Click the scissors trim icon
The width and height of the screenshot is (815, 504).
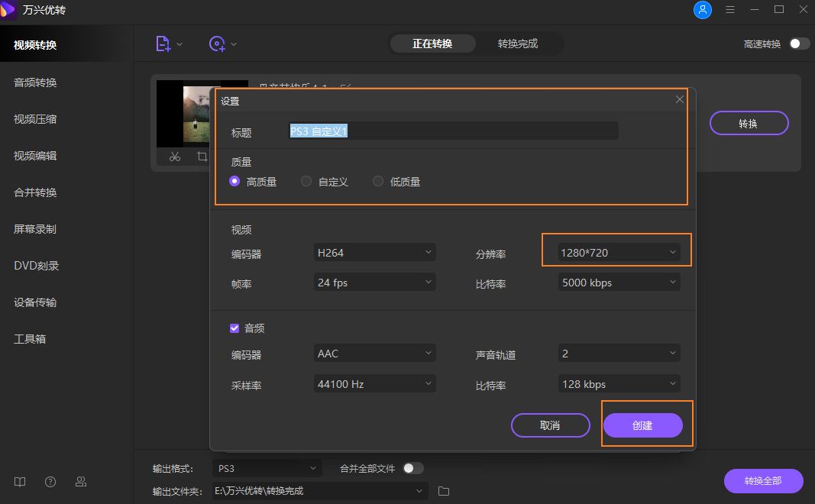point(175,157)
